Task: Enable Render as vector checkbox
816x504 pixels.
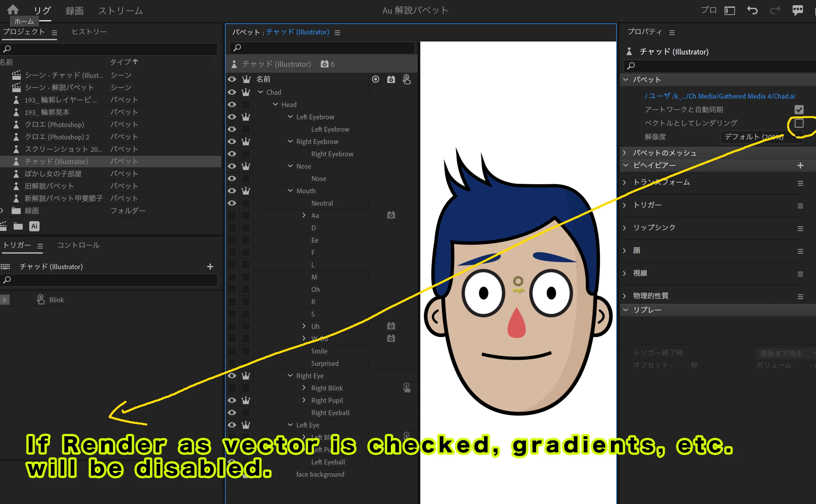Action: tap(799, 123)
